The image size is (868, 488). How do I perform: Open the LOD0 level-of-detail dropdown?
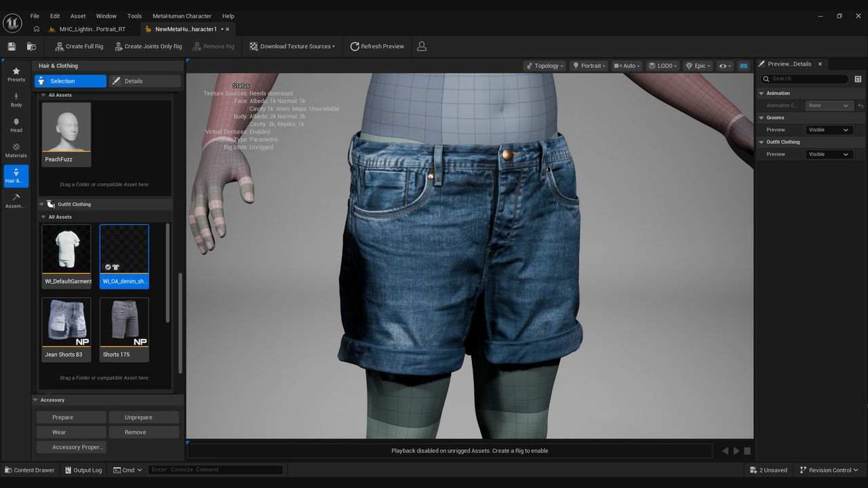coord(663,66)
